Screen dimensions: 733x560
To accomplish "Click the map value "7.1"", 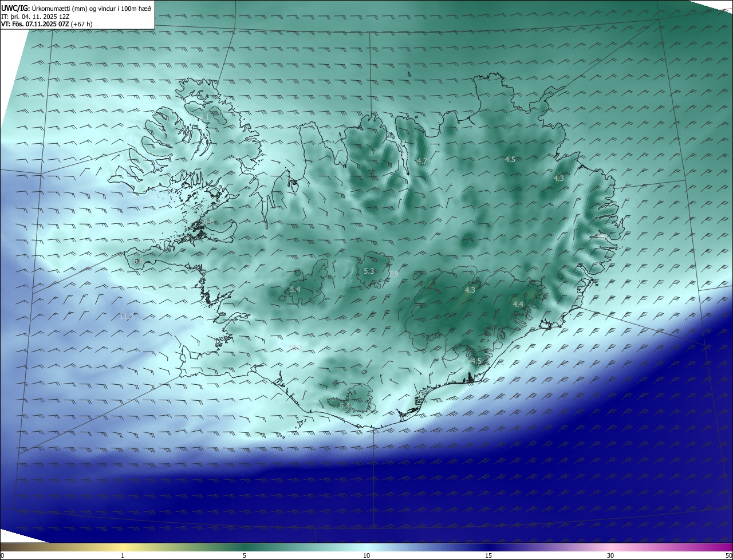I will point(204,117).
